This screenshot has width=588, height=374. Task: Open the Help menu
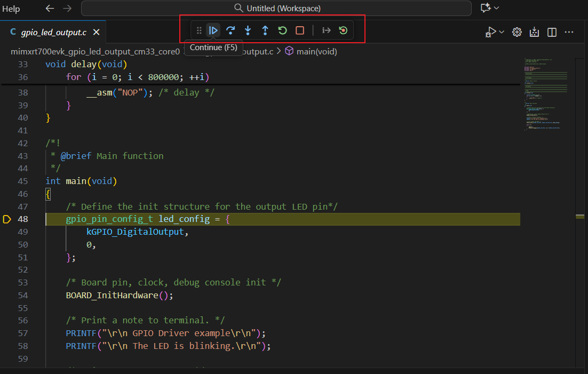click(x=11, y=9)
